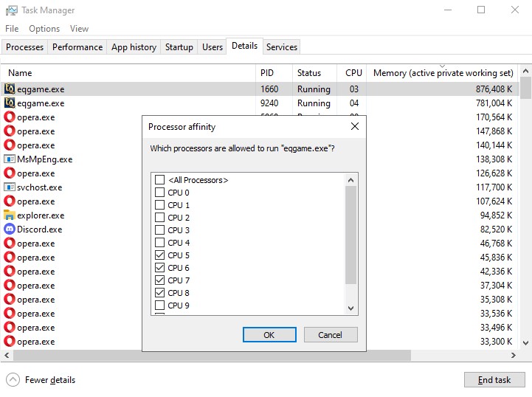532x397 pixels.
Task: Click the MsMpEng.exe process icon
Action: [x=10, y=159]
